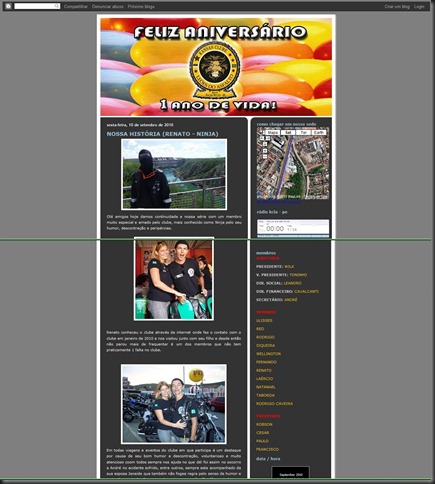Open the photo of the couple at the restaurant
Viewport: 435px width, 484px height.
[174, 279]
